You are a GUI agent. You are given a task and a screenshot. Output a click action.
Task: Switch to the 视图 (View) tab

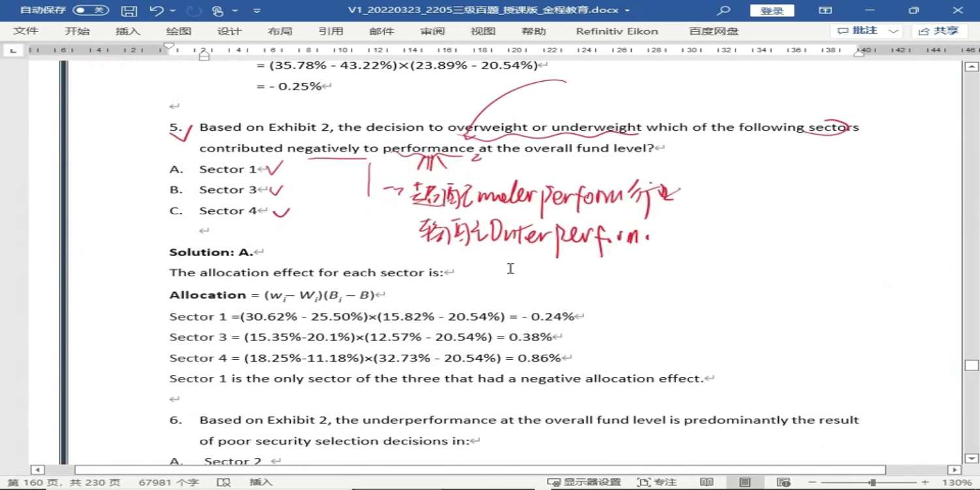[483, 31]
